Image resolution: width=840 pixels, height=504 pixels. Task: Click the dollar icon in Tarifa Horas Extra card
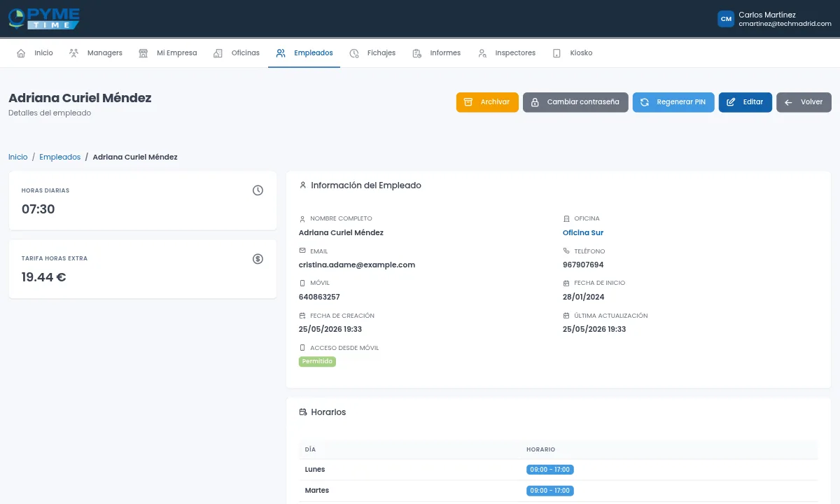click(x=258, y=259)
